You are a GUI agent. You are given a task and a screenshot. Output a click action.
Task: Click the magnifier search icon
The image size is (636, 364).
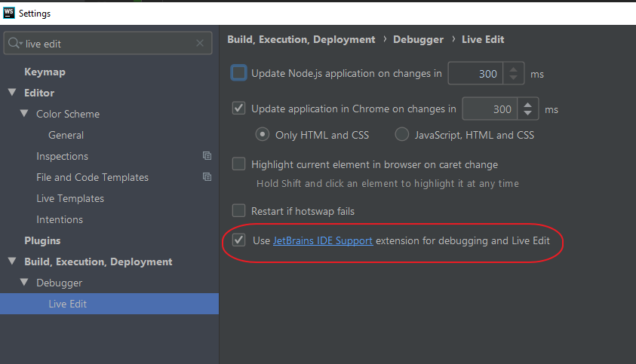[15, 44]
